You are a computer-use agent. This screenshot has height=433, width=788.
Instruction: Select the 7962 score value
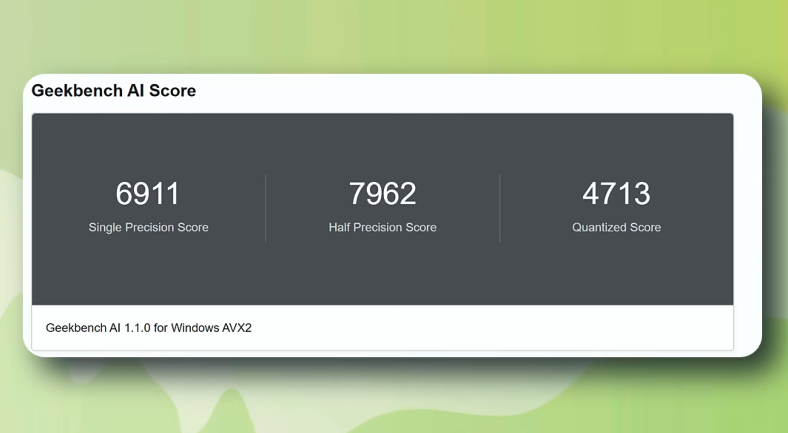(382, 194)
